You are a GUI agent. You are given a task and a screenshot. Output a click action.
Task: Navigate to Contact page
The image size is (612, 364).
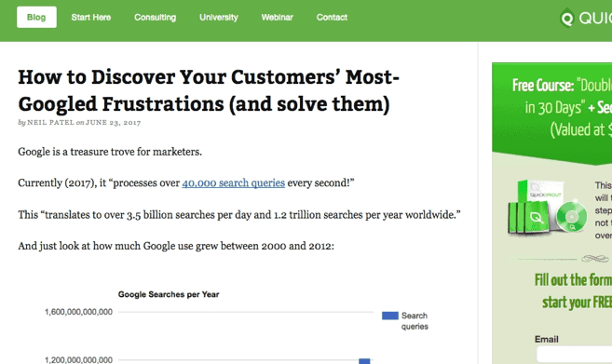[x=332, y=17]
